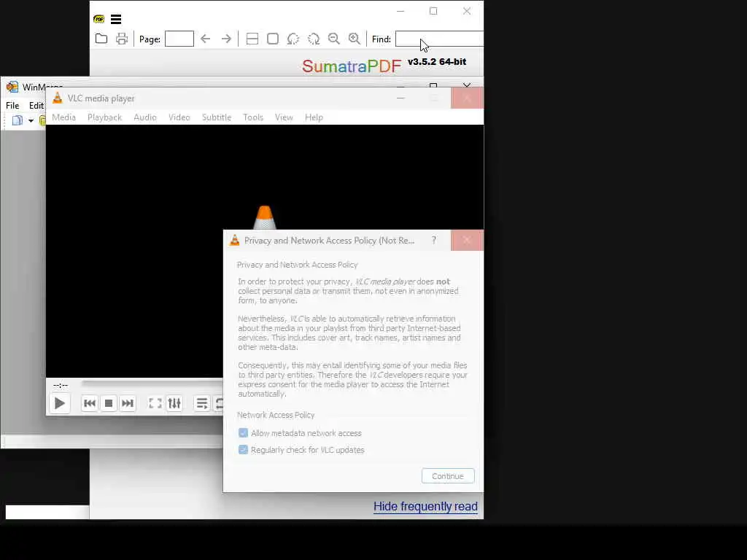Image resolution: width=747 pixels, height=560 pixels.
Task: Click the Hide frequently read link
Action: coord(425,506)
